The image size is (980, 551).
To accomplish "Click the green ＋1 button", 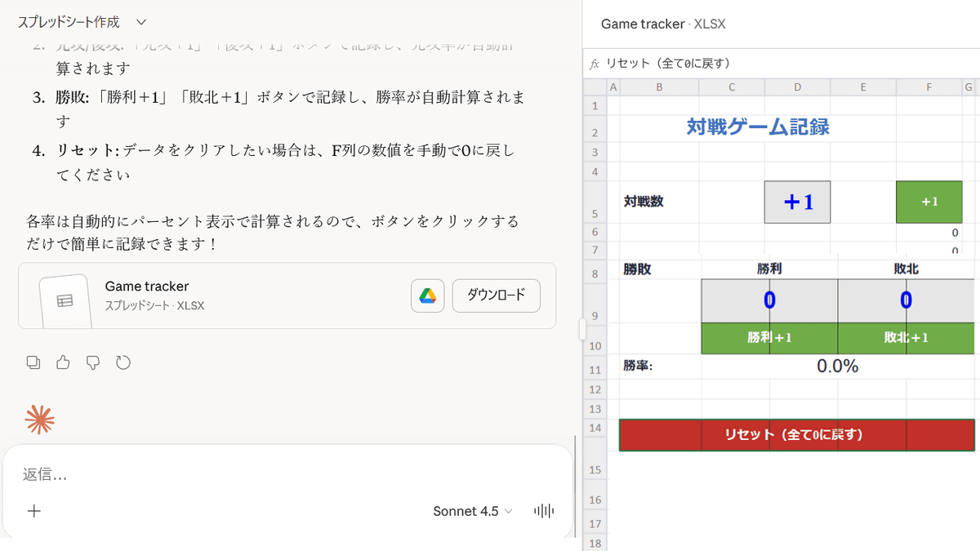I will click(x=929, y=202).
